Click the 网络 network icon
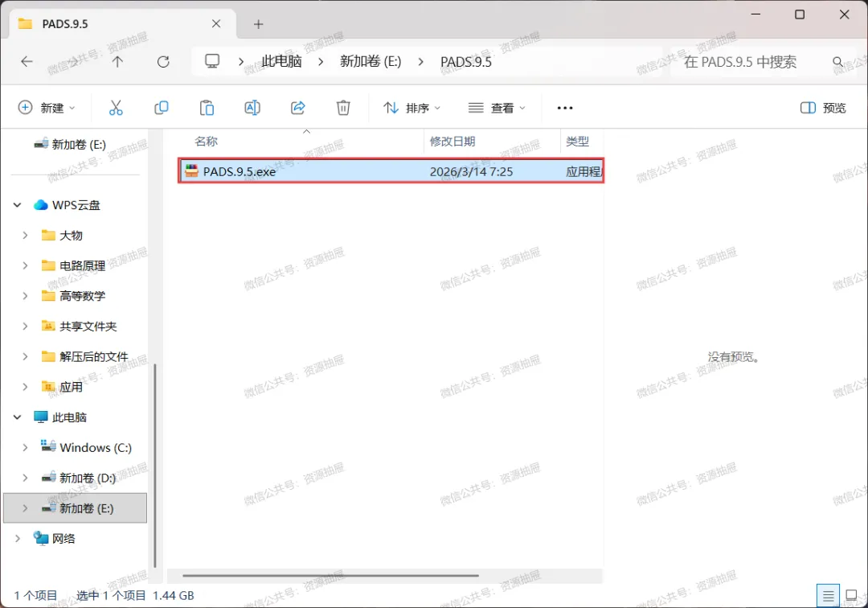 (40, 538)
